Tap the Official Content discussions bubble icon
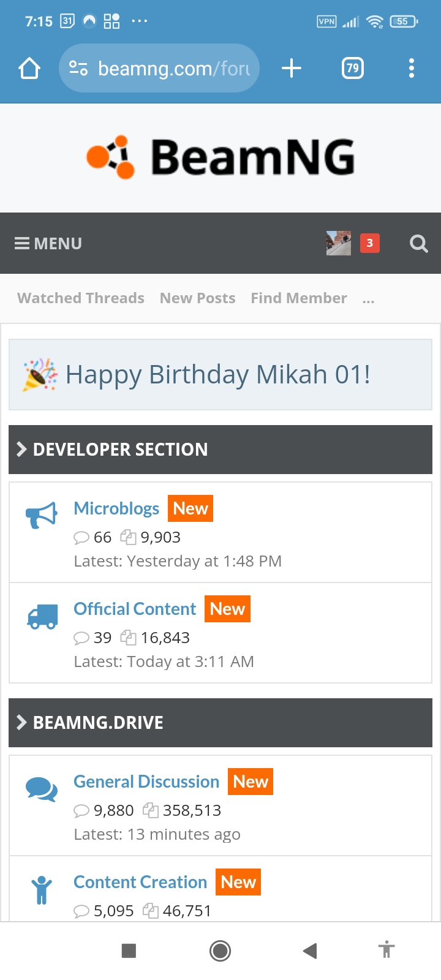Screen dimensions: 441x980 (x=81, y=638)
